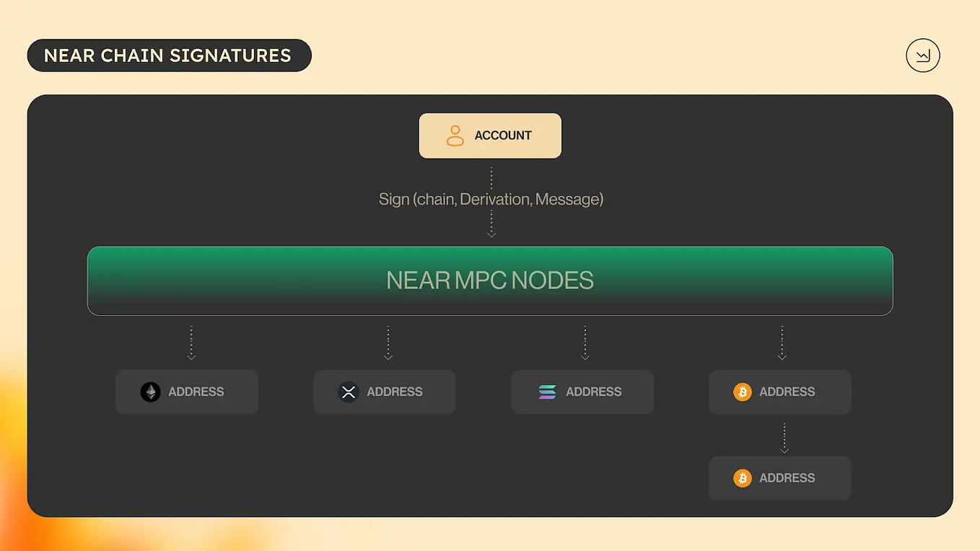Click the Solana icon on the third address card
The width and height of the screenshot is (980, 551).
coord(546,392)
